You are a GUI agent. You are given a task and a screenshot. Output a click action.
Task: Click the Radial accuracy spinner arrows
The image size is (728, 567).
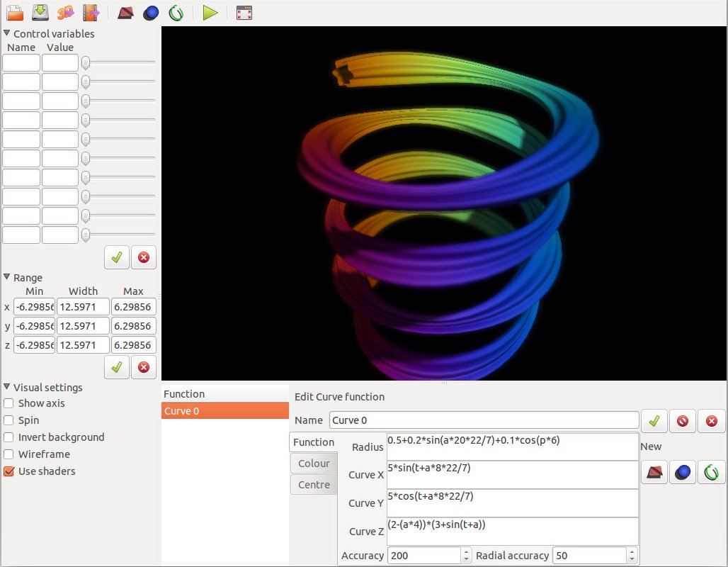point(631,556)
